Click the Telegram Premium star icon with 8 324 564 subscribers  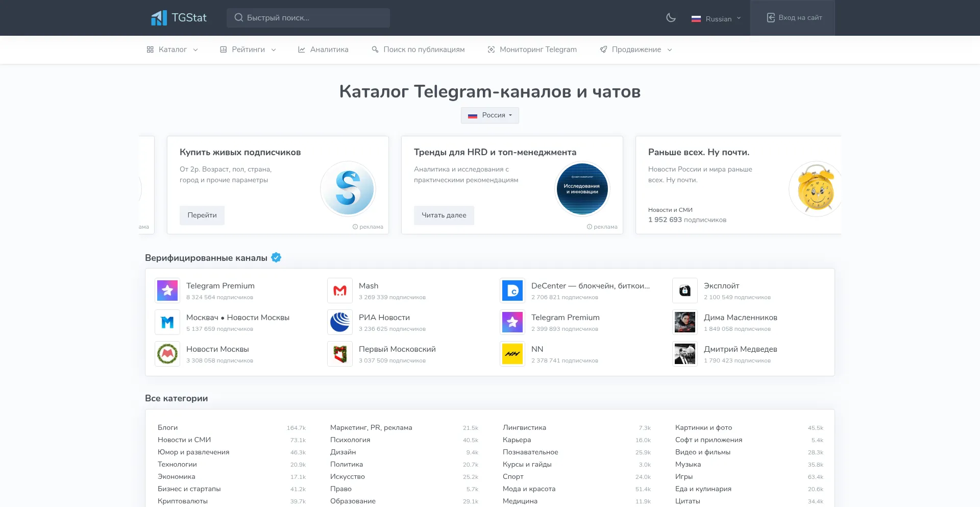point(167,291)
